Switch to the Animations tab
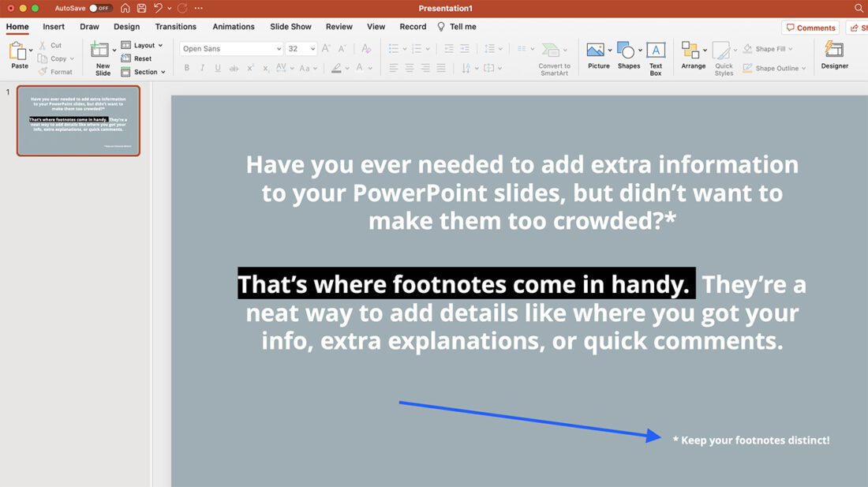868x487 pixels. tap(233, 26)
